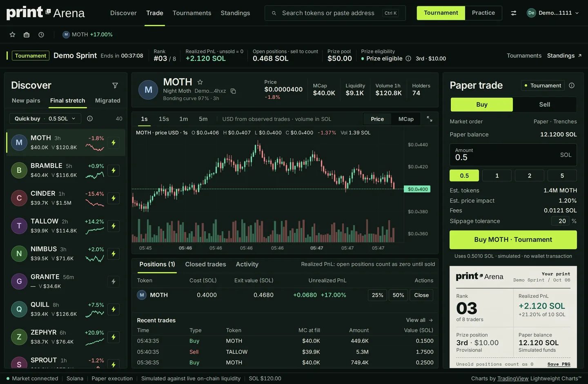Image resolution: width=588 pixels, height=384 pixels.
Task: Open the Closed trades tab
Action: 205,264
